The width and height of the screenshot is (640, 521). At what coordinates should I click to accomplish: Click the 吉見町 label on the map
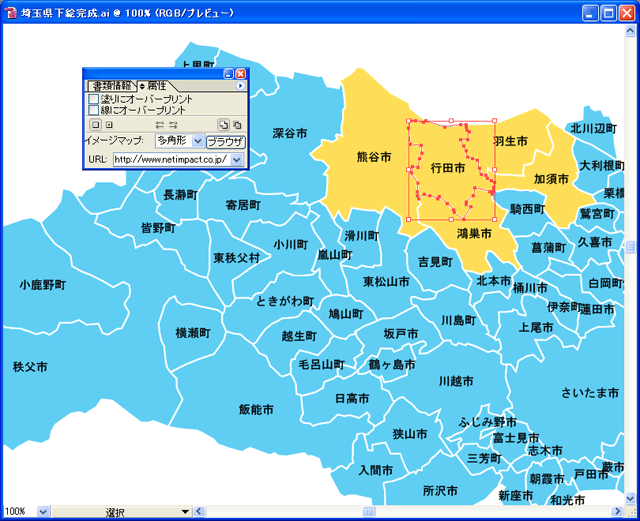[x=436, y=262]
